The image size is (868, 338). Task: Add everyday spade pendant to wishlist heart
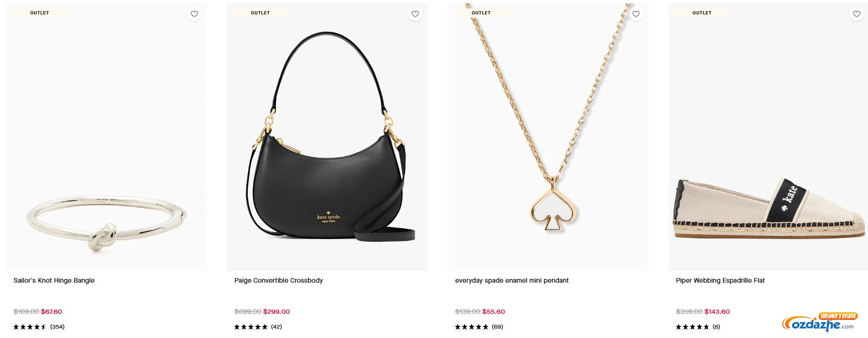(636, 14)
